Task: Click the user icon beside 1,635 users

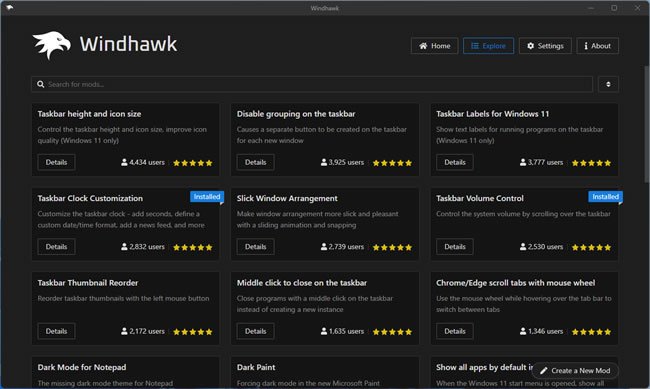Action: coord(324,331)
